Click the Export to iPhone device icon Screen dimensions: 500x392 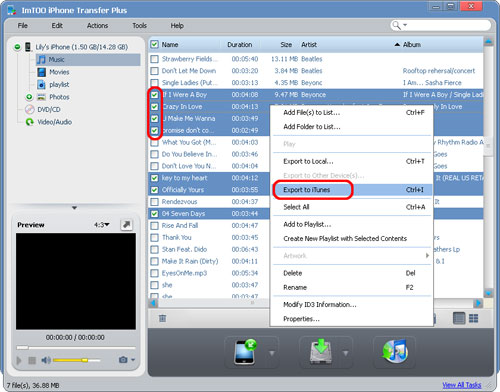(245, 352)
